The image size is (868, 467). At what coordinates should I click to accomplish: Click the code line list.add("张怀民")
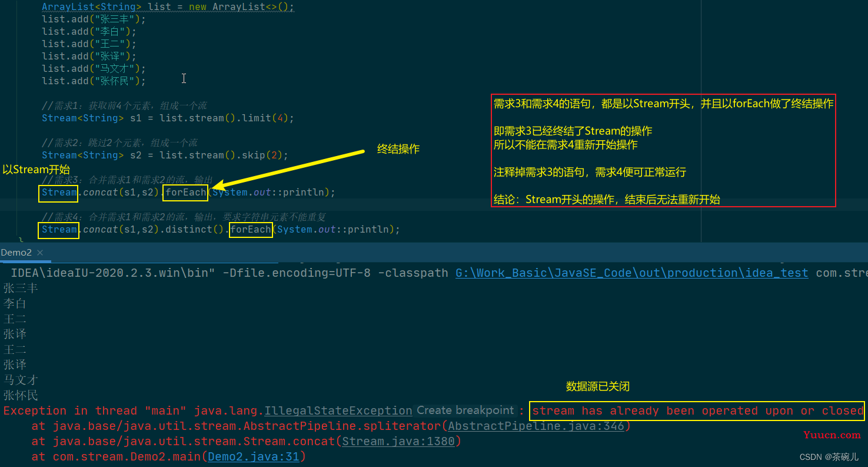94,81
